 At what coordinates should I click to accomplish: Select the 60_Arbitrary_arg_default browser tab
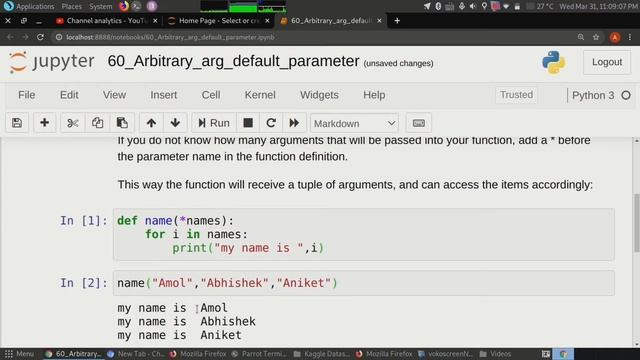[x=331, y=21]
